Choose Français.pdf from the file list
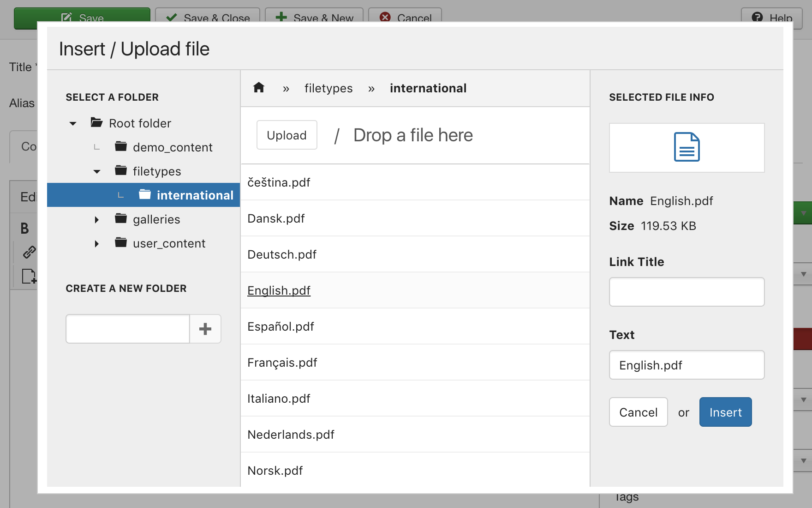812x508 pixels. tap(282, 363)
